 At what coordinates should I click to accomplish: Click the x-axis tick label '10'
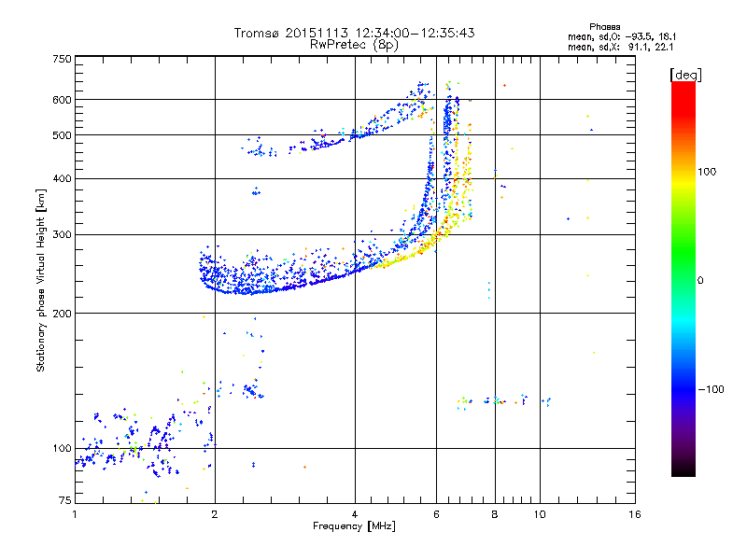tap(540, 514)
